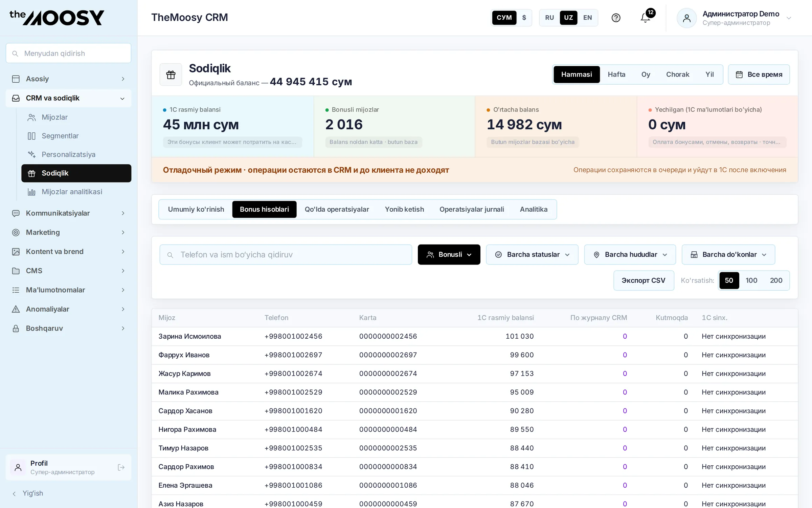Click the Kommunikatsiyalar chat bubble icon
812x508 pixels.
tap(16, 213)
